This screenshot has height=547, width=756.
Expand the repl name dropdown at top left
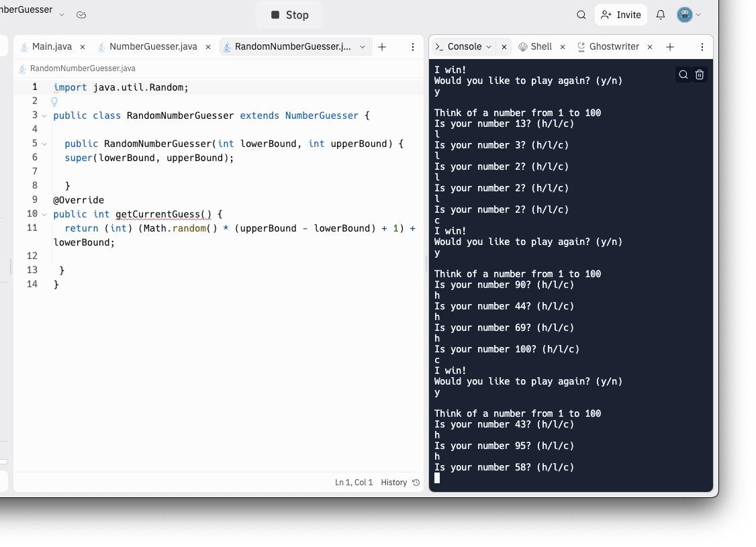[62, 14]
